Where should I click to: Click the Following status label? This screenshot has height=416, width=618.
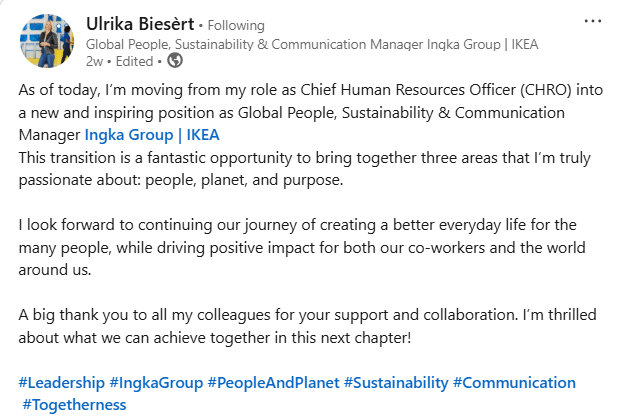click(237, 25)
